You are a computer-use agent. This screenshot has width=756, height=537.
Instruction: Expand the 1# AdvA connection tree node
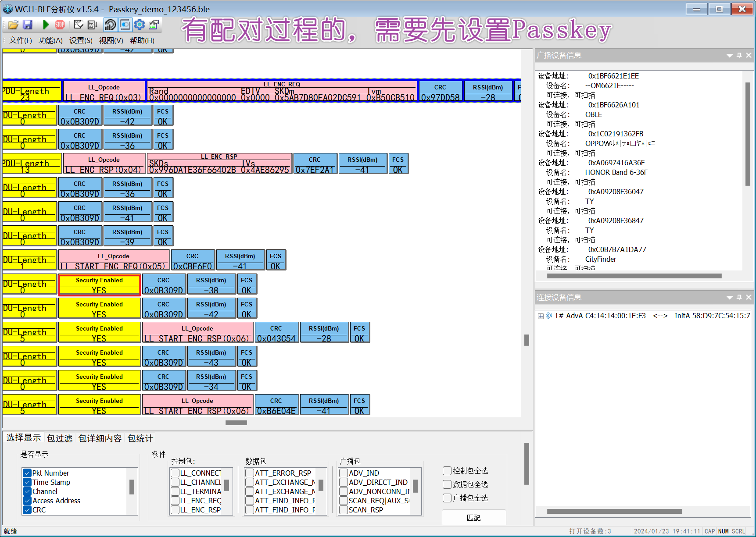541,316
